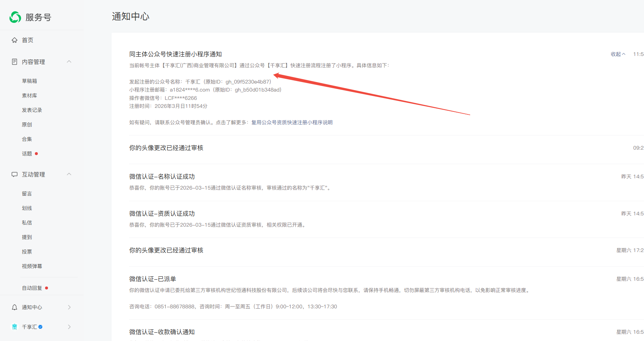Click the 世纪恒通科技股份有限公司 dispatch message
This screenshot has width=644, height=341.
click(x=330, y=290)
